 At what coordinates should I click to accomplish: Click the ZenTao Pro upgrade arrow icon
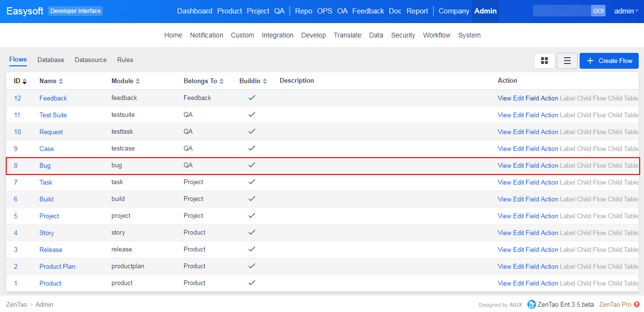tap(637, 304)
